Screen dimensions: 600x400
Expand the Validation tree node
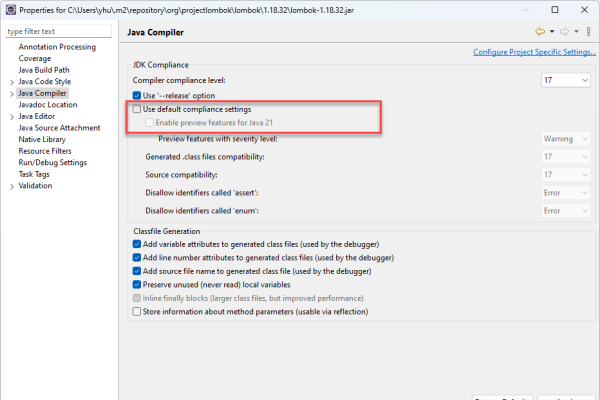tap(11, 185)
